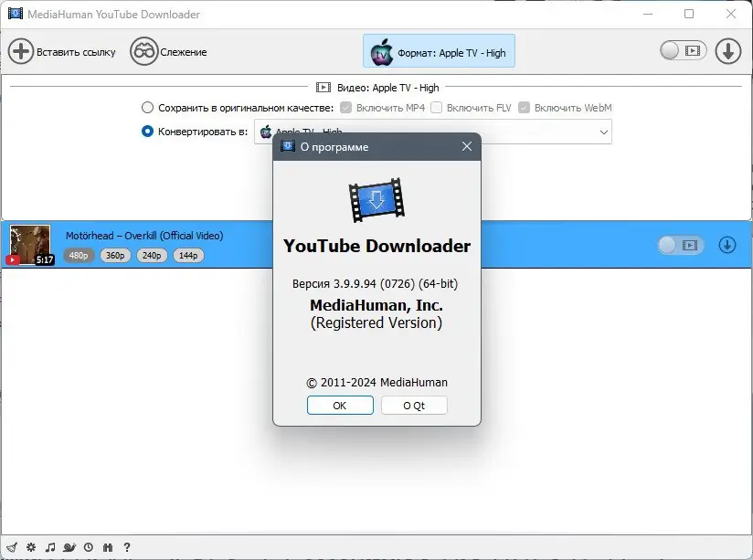Toggle the Include FLV checkbox
Screen dimensions: 753x560
pyautogui.click(x=436, y=108)
